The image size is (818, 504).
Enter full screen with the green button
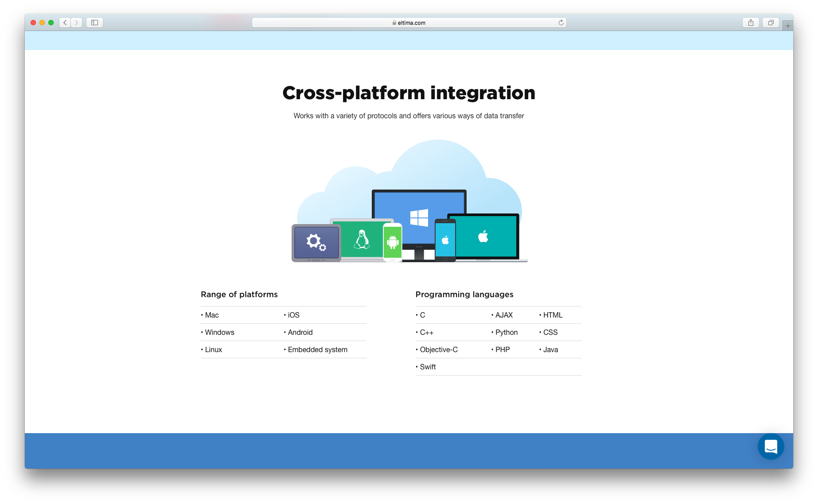point(51,23)
